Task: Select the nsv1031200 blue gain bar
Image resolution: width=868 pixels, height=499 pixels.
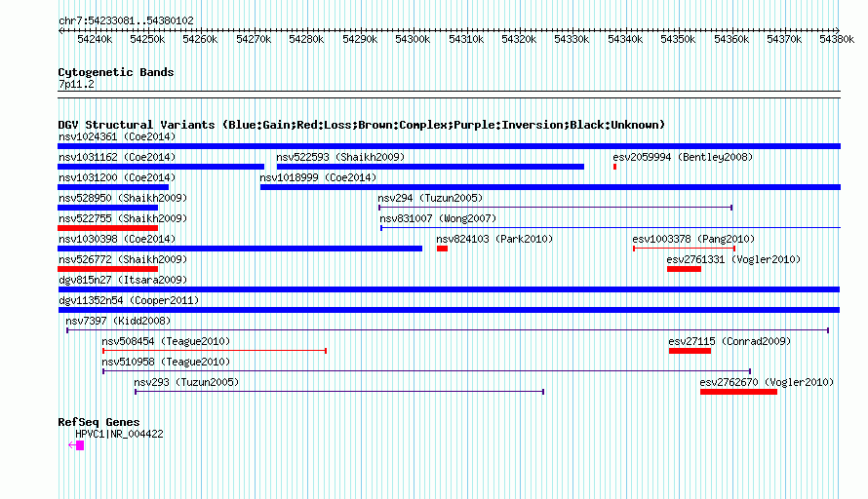Action: coord(113,187)
